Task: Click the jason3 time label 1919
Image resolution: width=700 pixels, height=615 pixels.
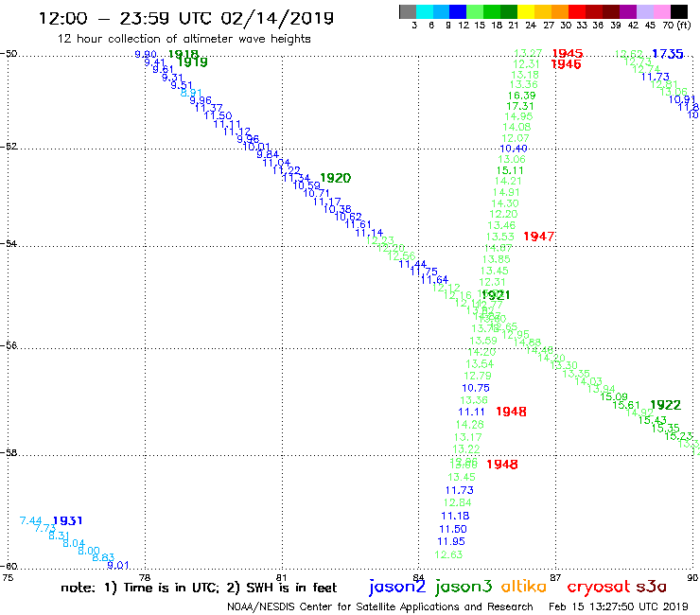Action: click(193, 62)
